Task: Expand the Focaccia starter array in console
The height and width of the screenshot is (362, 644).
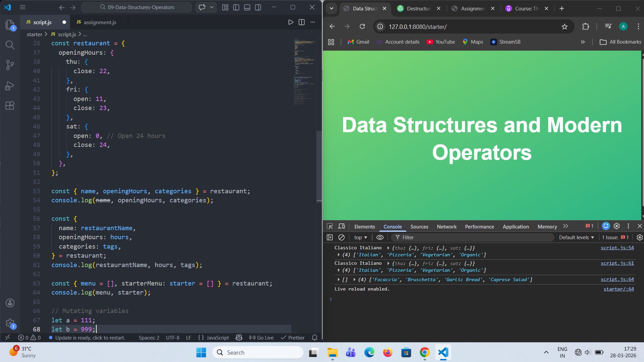Action: coord(354,279)
